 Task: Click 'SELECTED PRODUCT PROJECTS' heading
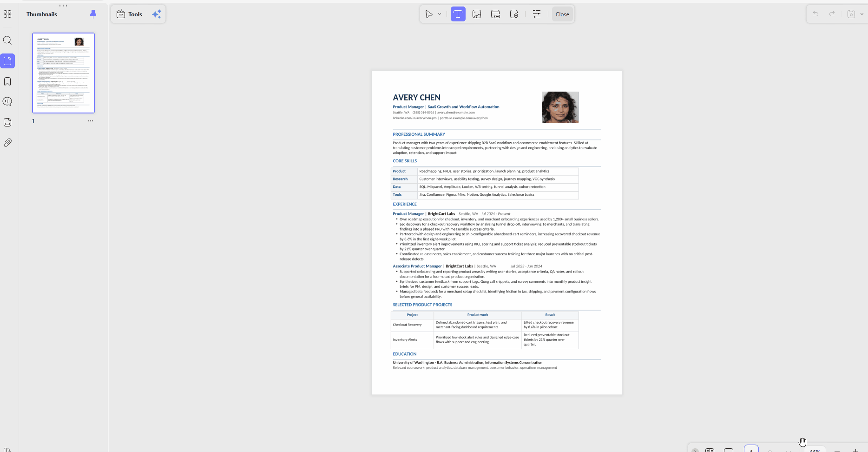[422, 305]
